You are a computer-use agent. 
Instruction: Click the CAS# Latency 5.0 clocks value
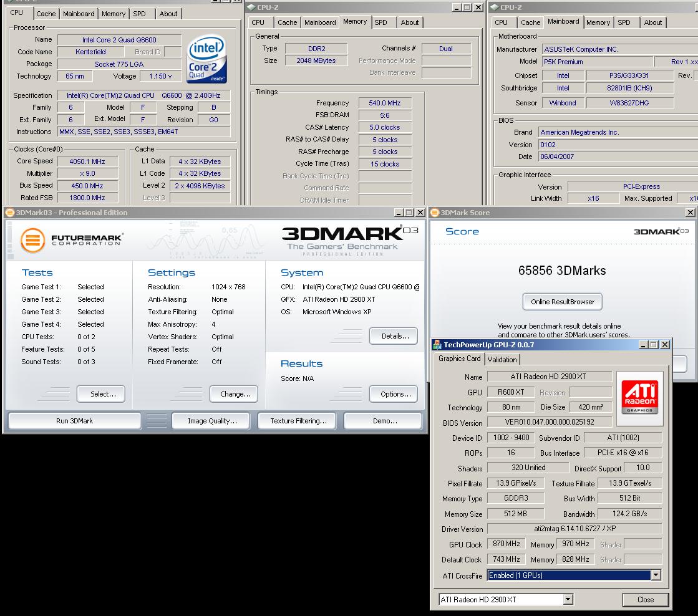click(385, 127)
